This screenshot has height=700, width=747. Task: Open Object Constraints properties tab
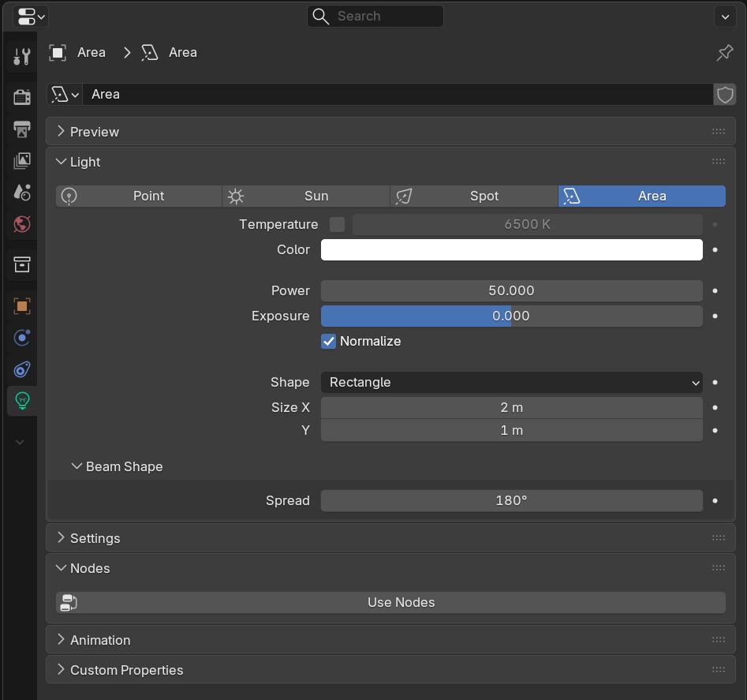[22, 369]
